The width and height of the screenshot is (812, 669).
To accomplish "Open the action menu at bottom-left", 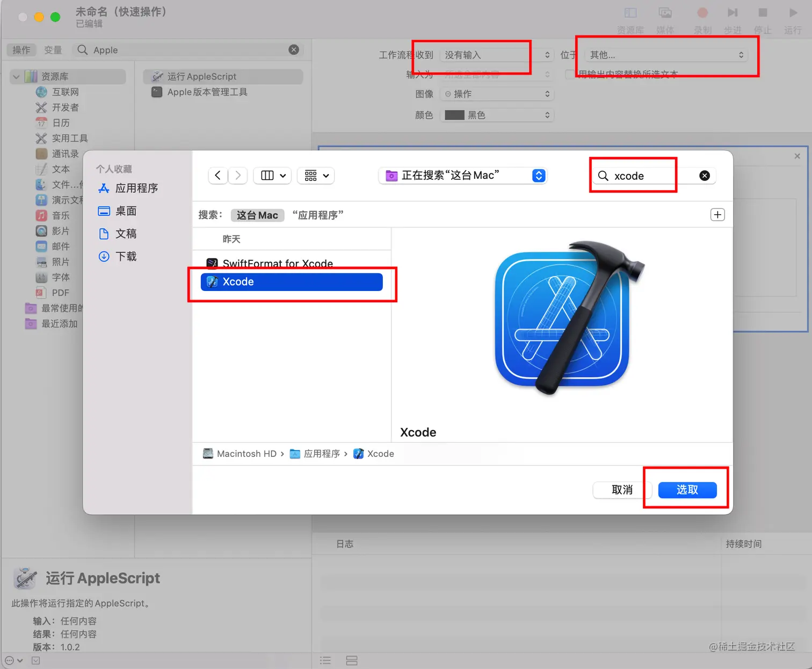I will (x=13, y=660).
